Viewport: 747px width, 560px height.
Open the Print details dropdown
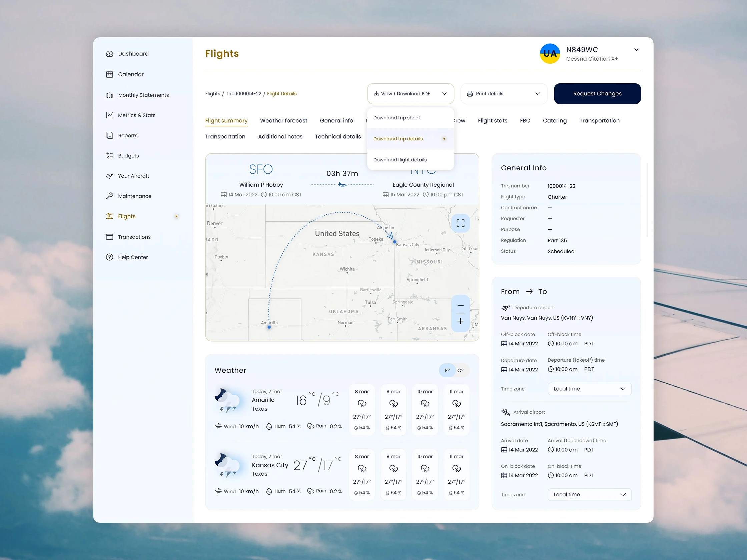point(504,94)
